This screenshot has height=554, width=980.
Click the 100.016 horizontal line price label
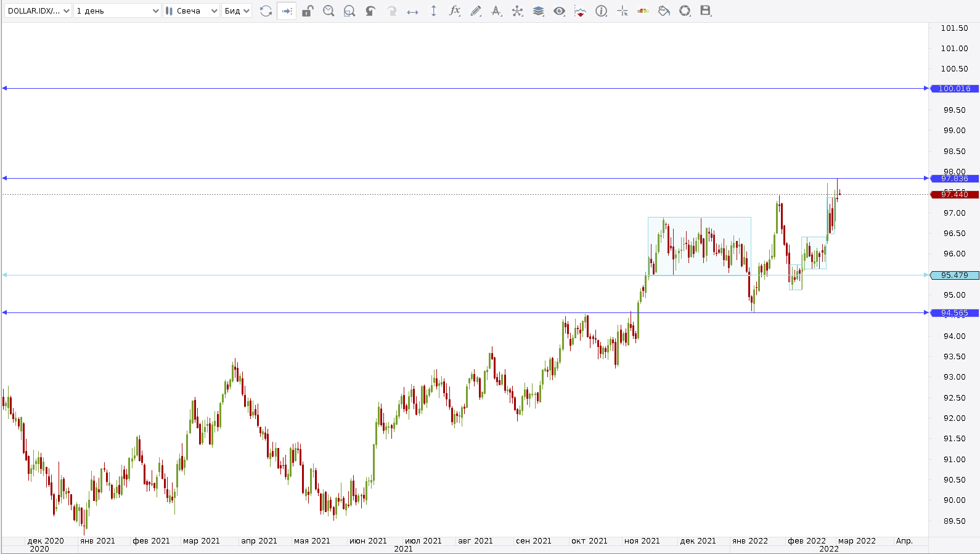click(x=954, y=89)
